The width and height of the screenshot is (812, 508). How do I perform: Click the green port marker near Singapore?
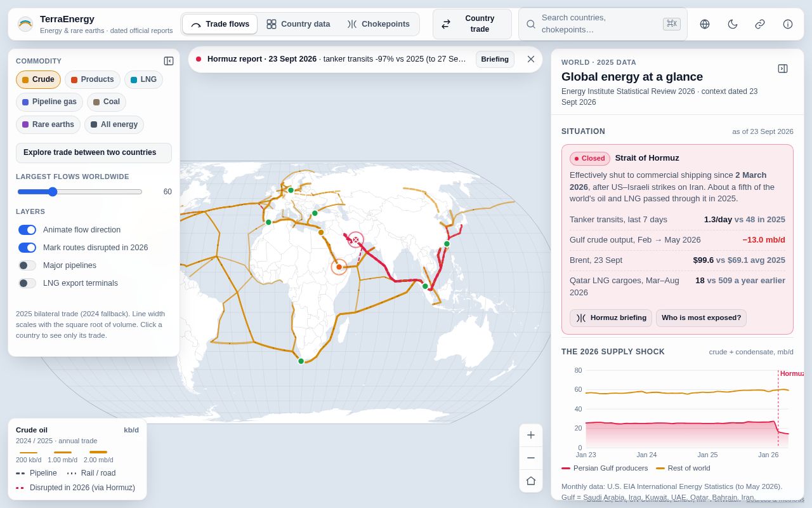pyautogui.click(x=425, y=286)
